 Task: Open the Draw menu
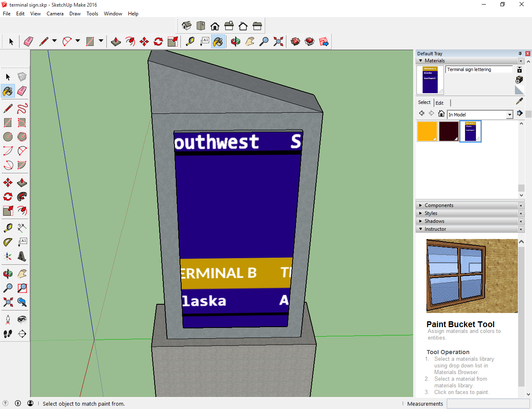75,14
